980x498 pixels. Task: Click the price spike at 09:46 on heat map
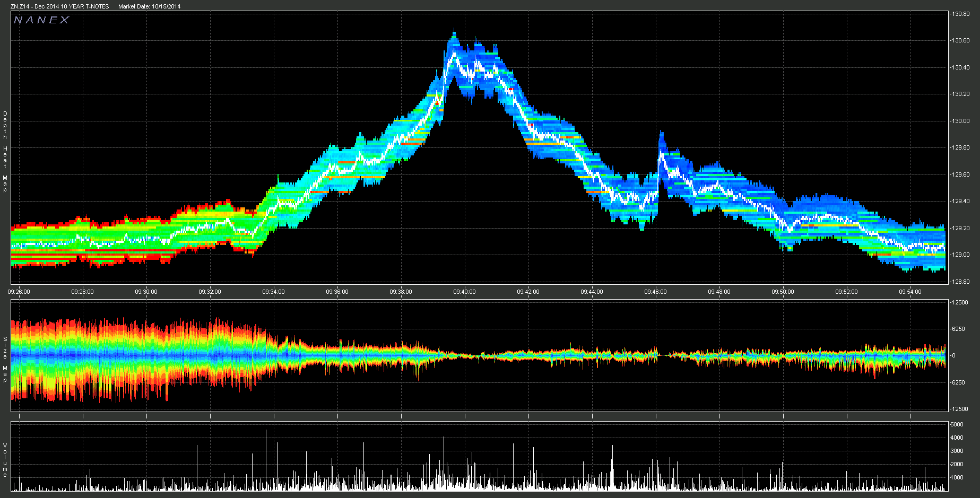(661, 154)
